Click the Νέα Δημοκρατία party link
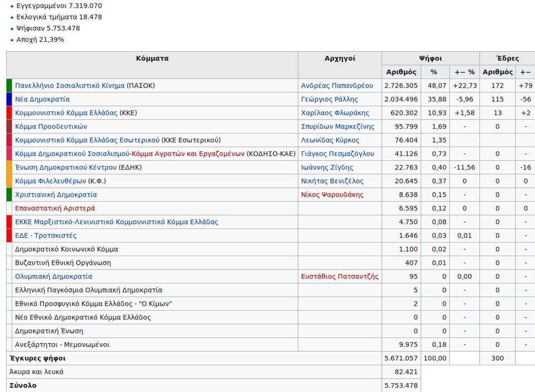Screen dimensions: 535x392 tap(42, 99)
